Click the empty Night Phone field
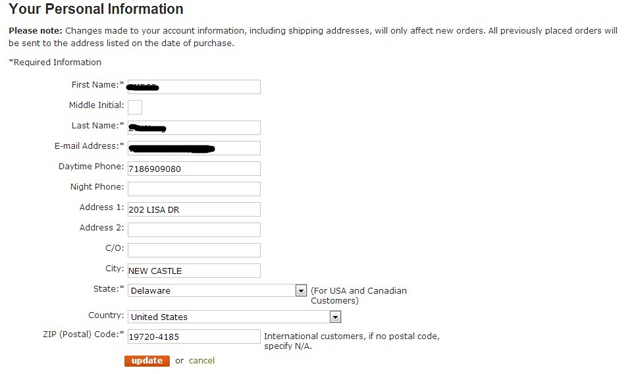The width and height of the screenshot is (630, 374). click(194, 189)
